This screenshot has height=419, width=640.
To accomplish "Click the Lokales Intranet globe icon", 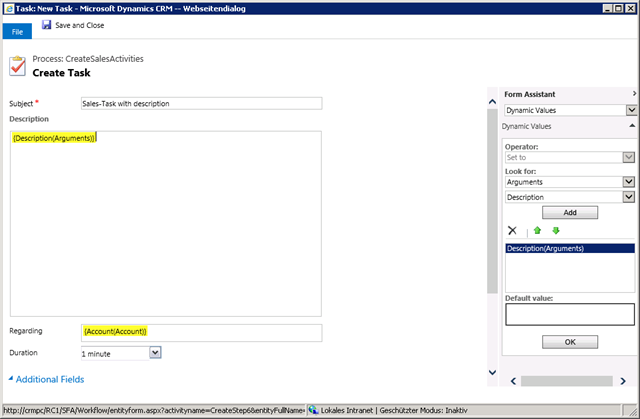I will pos(313,410).
